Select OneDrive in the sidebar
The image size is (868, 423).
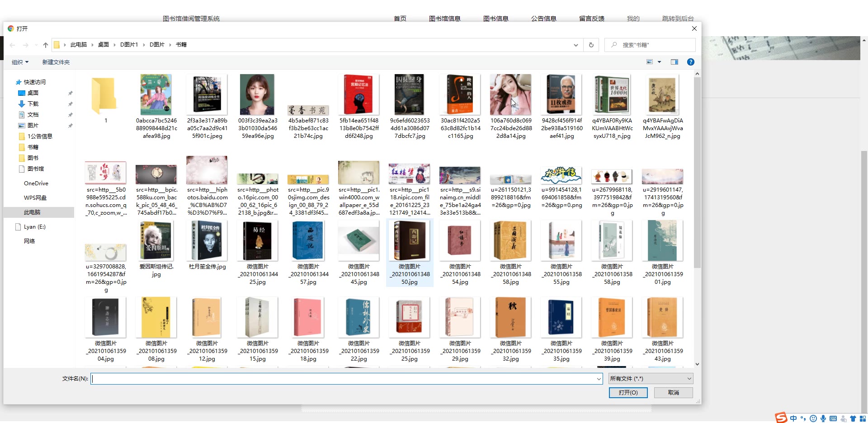tap(36, 183)
